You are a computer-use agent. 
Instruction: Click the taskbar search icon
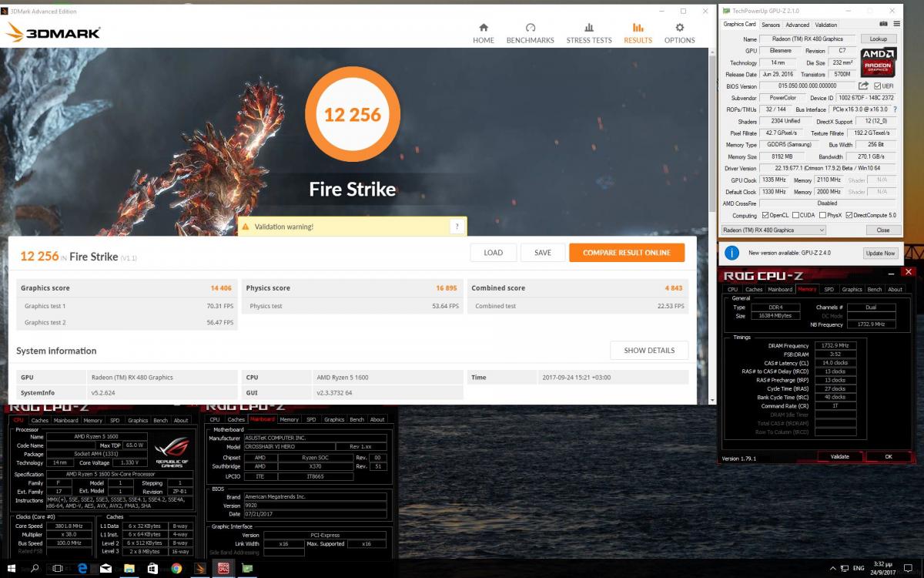(x=35, y=569)
